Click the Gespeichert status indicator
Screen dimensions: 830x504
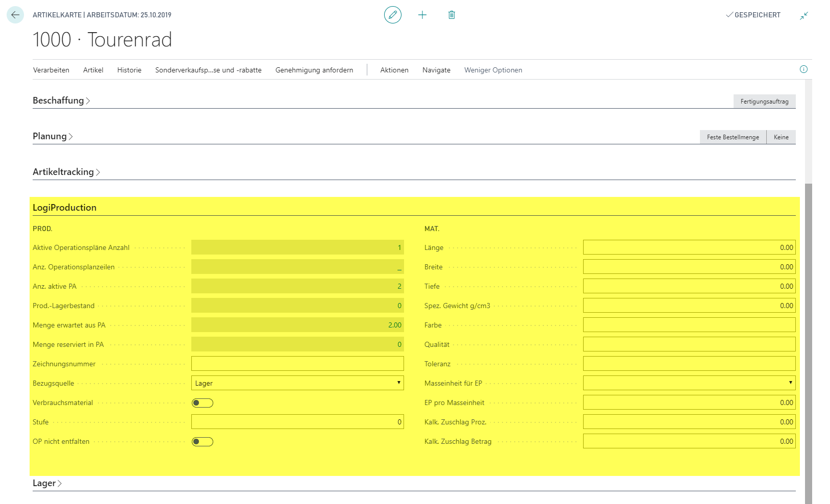(x=753, y=15)
